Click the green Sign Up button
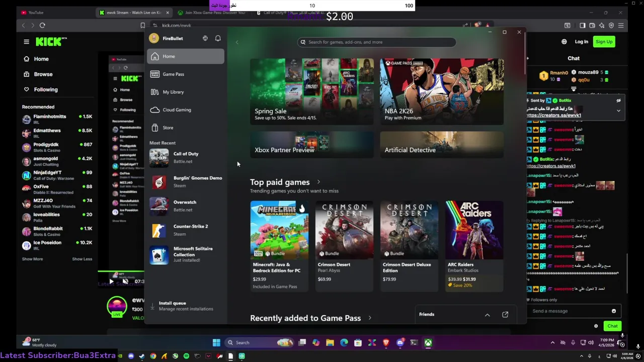 (604, 42)
